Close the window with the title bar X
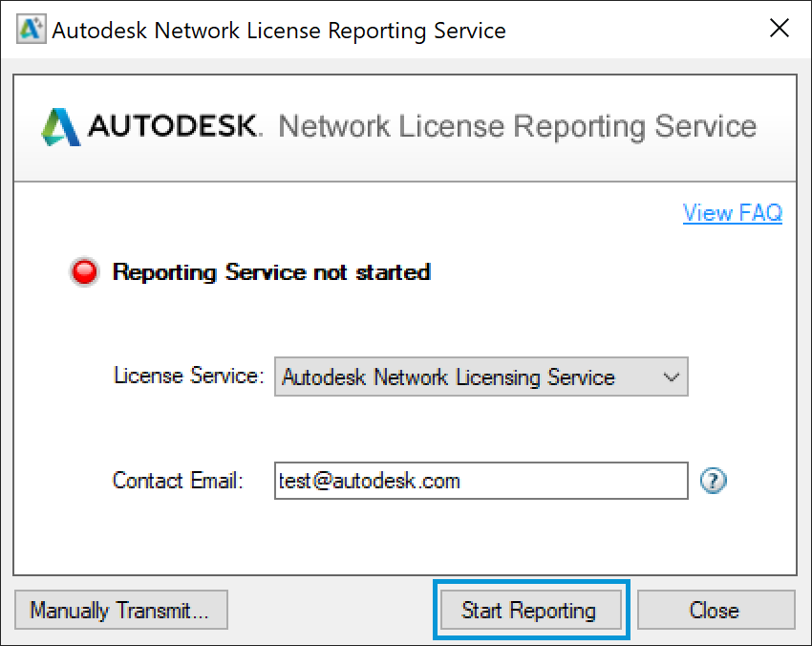 [779, 30]
